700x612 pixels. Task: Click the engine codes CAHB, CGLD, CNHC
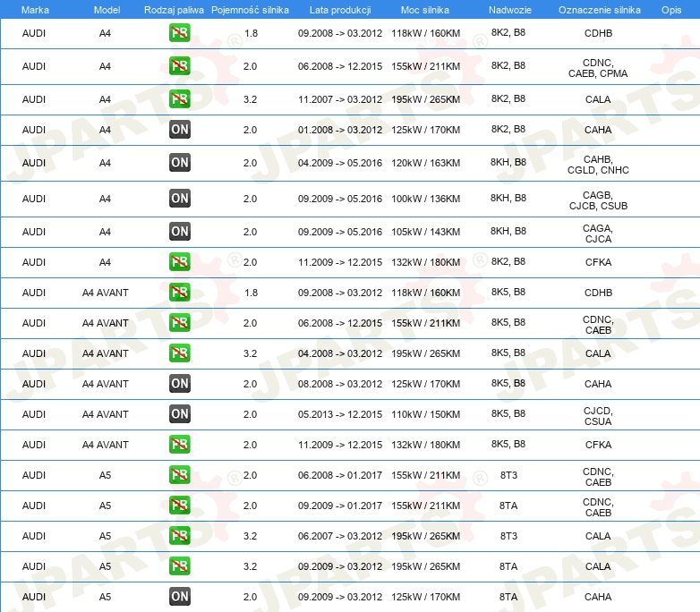point(598,165)
